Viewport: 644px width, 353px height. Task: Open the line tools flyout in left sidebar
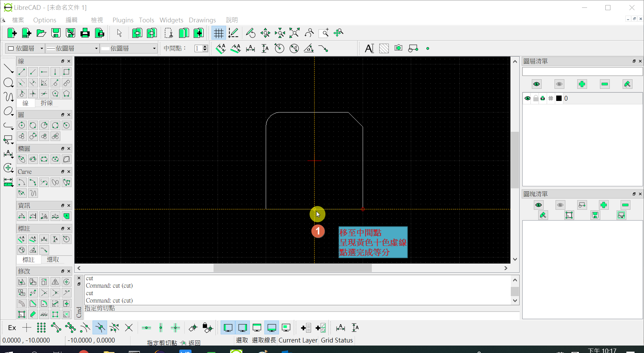8,69
